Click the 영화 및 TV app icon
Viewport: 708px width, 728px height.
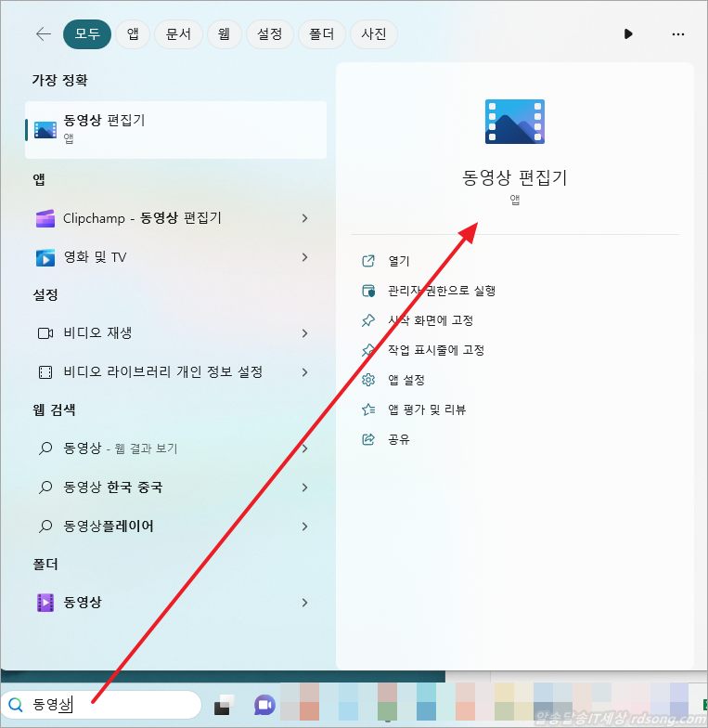coord(45,257)
